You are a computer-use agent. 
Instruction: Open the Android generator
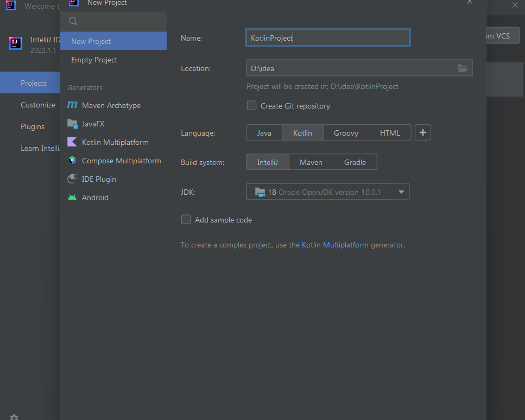[113, 198]
